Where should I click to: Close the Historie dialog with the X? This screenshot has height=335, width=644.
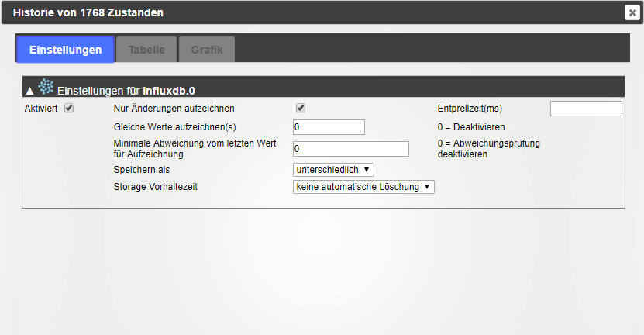[632, 12]
